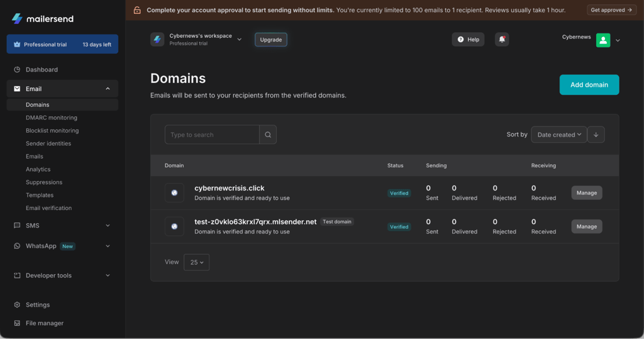Toggle sort direction arrow button
The height and width of the screenshot is (339, 644).
tap(596, 135)
